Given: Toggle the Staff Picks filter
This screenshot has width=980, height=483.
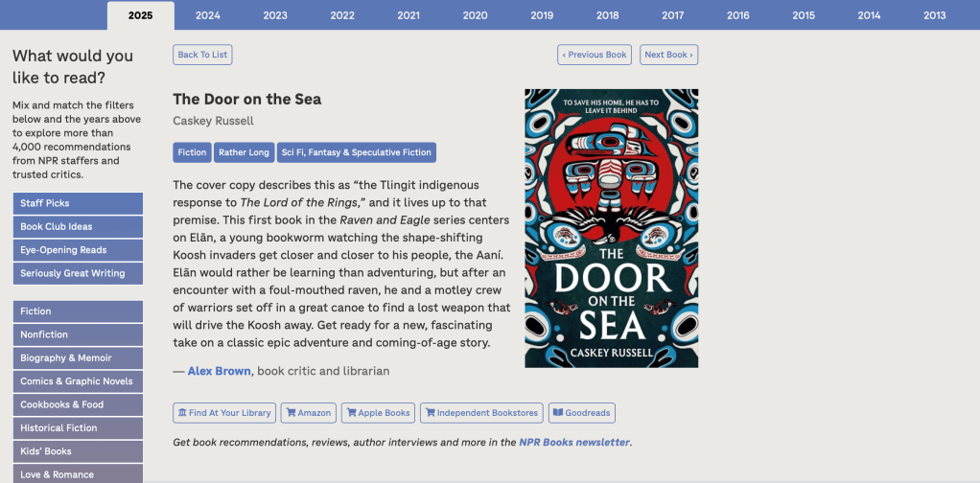Looking at the screenshot, I should [78, 203].
